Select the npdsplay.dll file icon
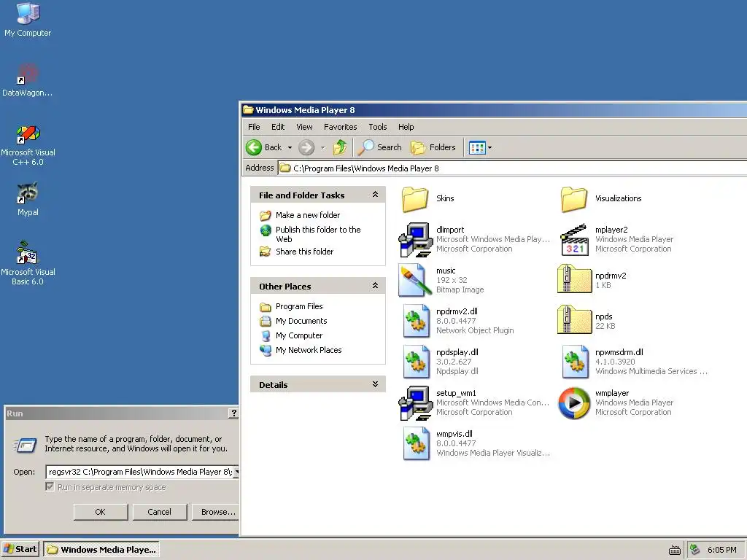747x560 pixels. pyautogui.click(x=416, y=362)
